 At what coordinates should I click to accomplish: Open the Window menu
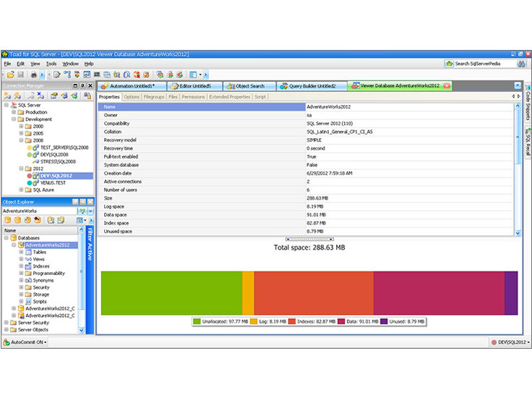[x=70, y=64]
